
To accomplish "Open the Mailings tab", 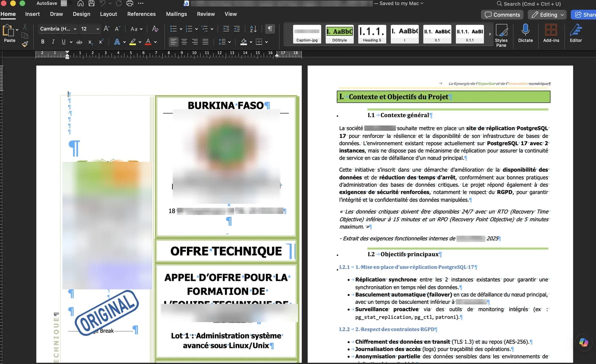I will click(x=177, y=14).
